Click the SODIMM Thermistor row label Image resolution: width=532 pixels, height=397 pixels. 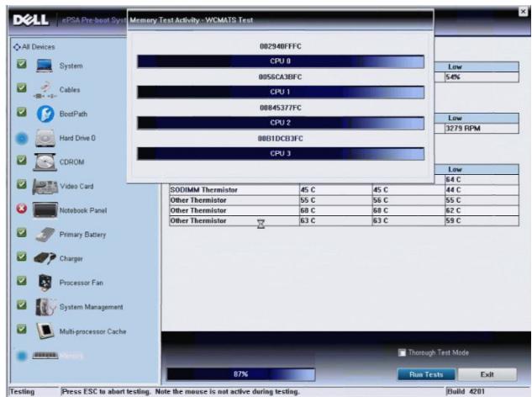point(204,190)
